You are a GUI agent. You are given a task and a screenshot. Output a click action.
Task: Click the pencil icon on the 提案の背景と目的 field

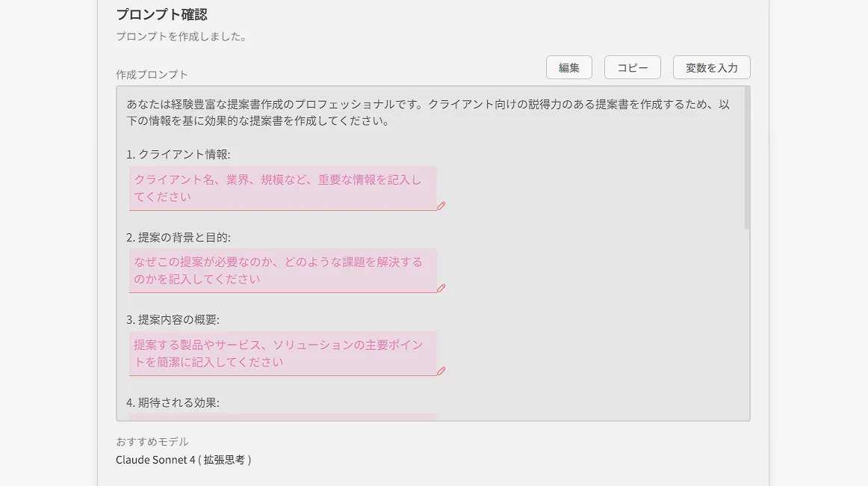point(441,288)
